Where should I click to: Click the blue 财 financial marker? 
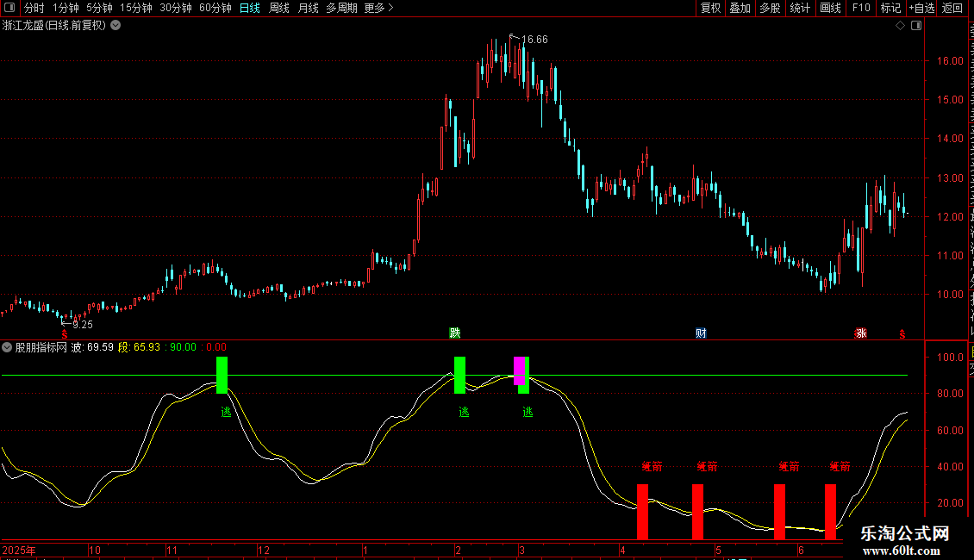[701, 333]
